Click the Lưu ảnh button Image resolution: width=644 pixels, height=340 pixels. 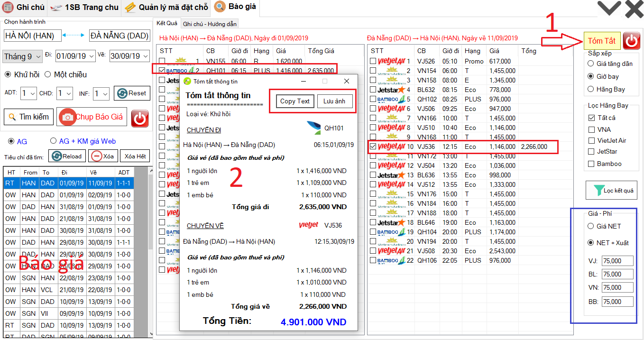coord(334,101)
